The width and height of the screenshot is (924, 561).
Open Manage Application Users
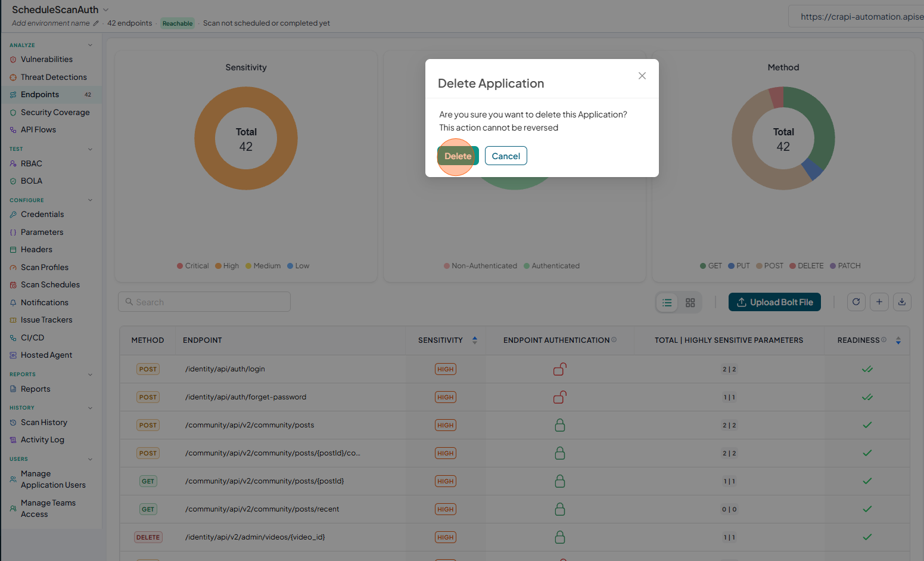point(53,479)
